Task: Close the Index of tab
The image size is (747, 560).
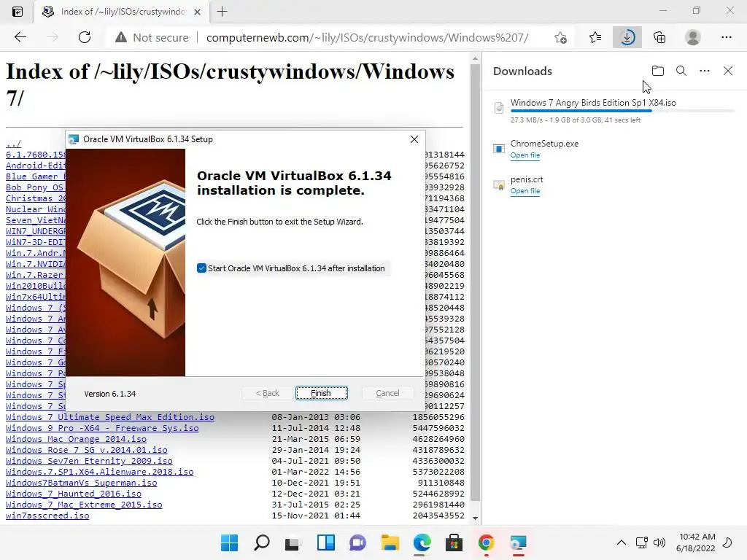Action: 197,12
